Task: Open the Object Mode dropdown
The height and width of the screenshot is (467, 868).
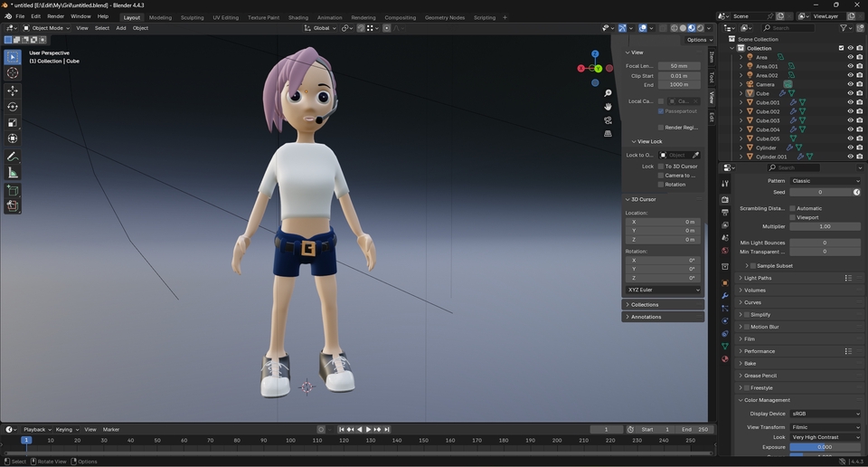Action: point(46,28)
